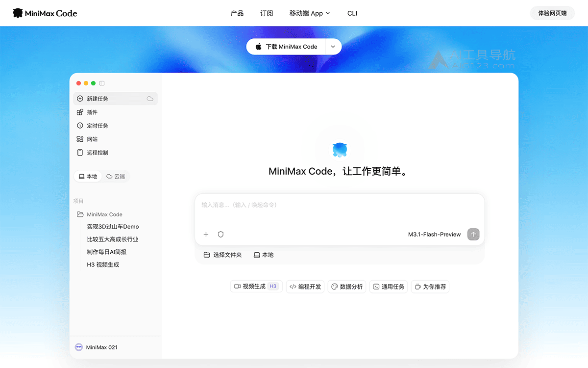Open the M3.1-Flash-Preview model selector
This screenshot has height=368, width=588.
tap(435, 235)
